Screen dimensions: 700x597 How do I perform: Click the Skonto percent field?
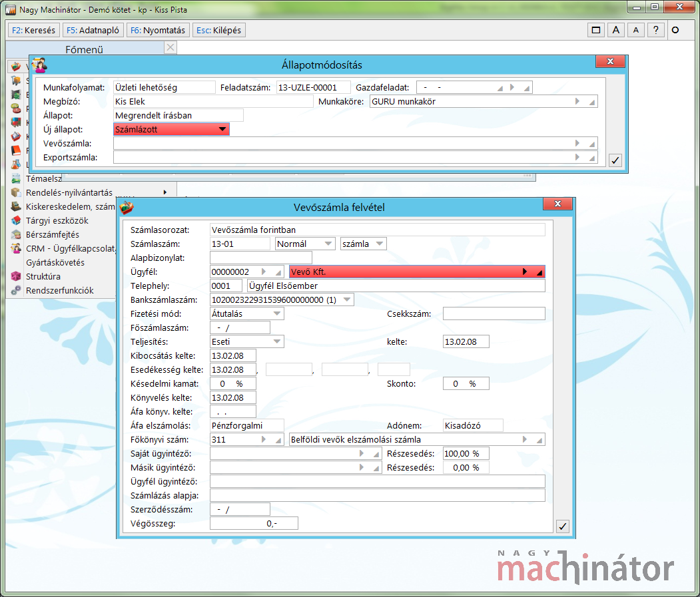466,383
